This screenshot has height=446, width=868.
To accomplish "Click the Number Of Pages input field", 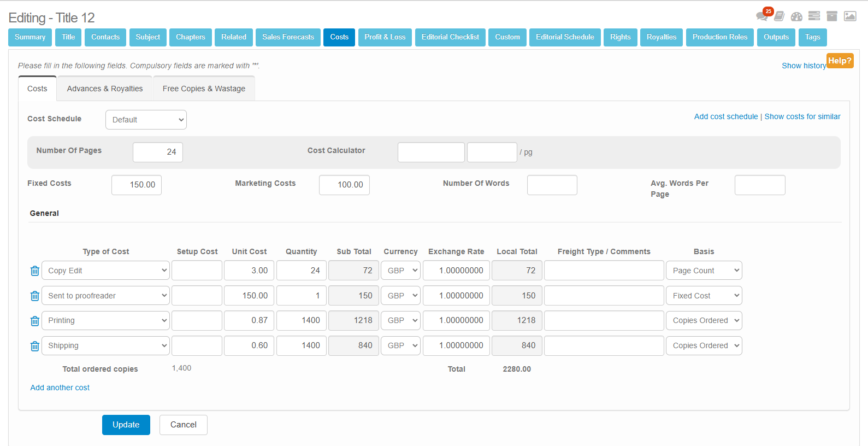I will coord(158,152).
